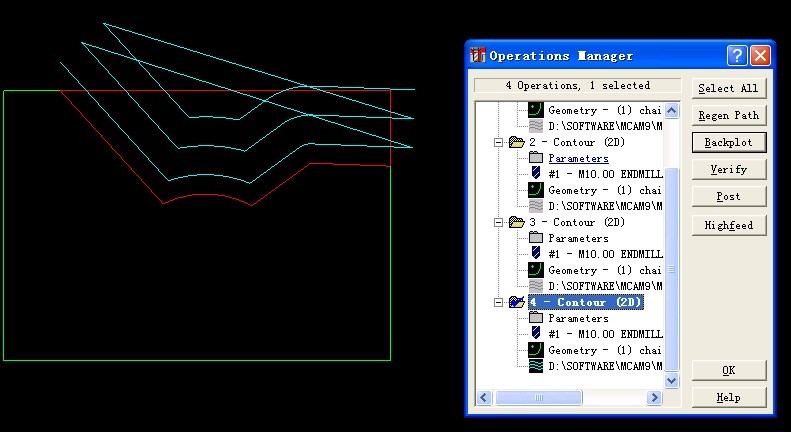Click endmill tool icon in operation 4

point(536,334)
